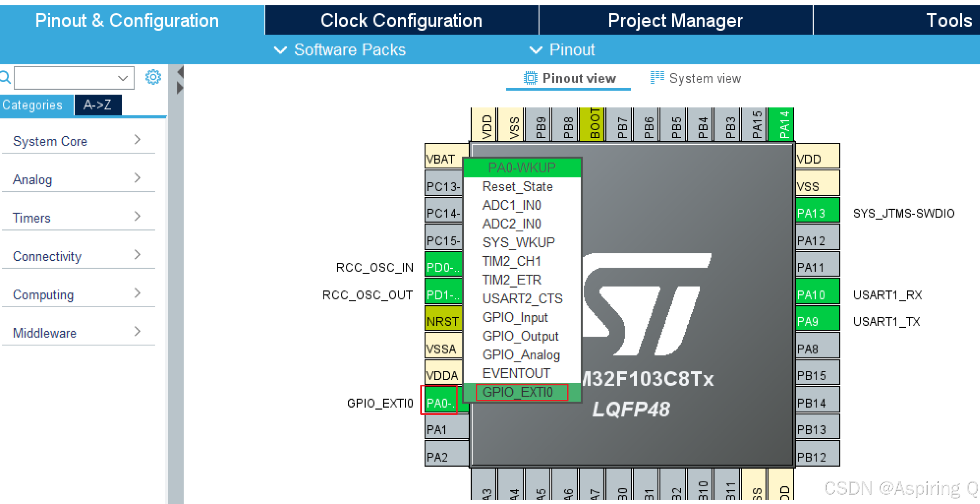980x504 pixels.
Task: Expand System Core category
Action: click(x=78, y=141)
